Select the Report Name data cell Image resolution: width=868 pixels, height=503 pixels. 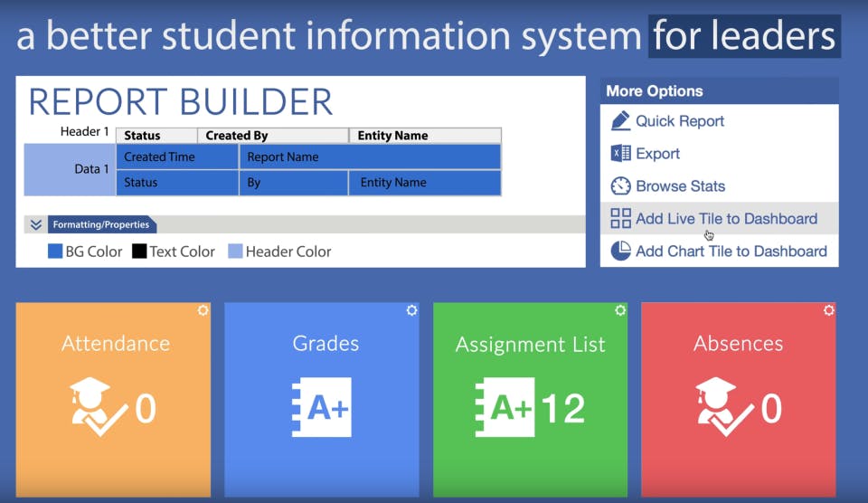[370, 157]
